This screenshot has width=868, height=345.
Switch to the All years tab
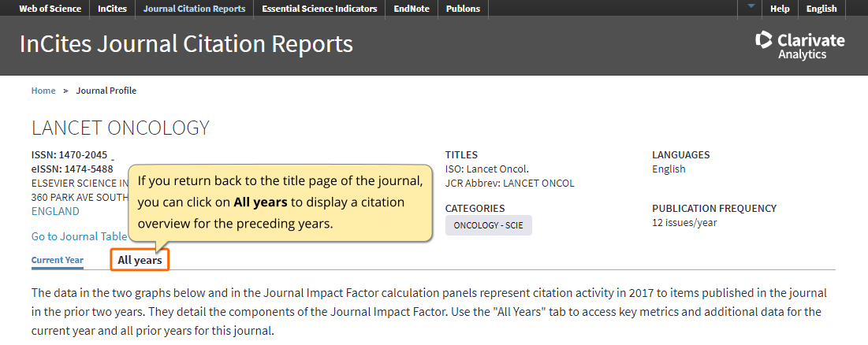coord(140,260)
